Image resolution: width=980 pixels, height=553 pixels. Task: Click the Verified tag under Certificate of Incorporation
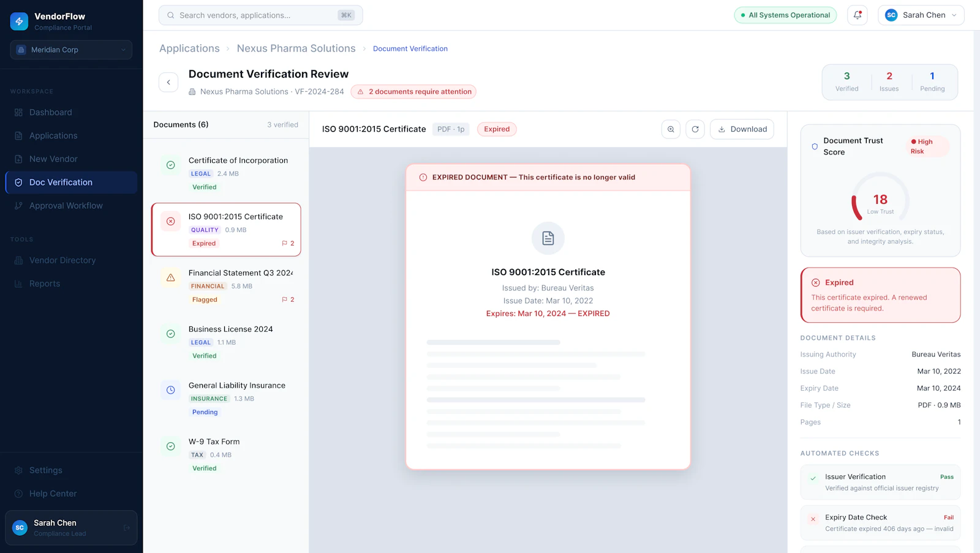[x=205, y=187]
